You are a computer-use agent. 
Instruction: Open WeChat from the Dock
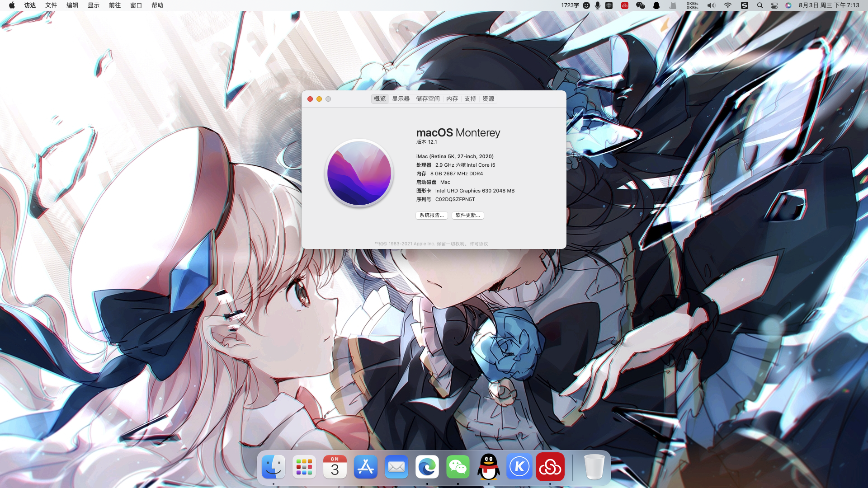pyautogui.click(x=458, y=467)
